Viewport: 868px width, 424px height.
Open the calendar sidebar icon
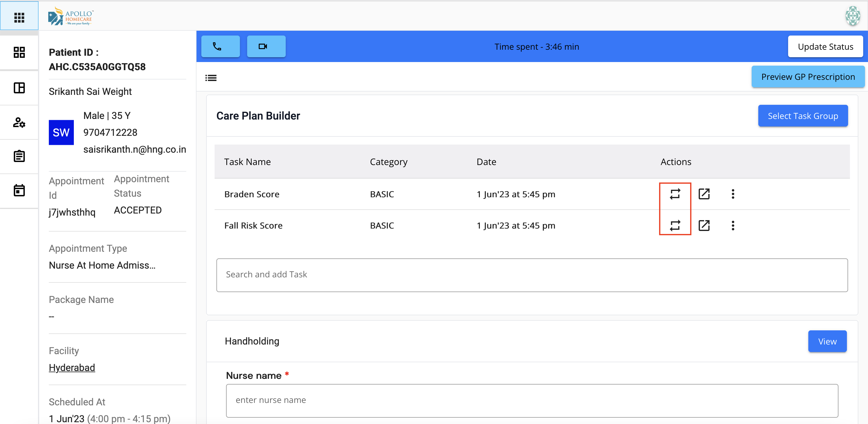[19, 190]
